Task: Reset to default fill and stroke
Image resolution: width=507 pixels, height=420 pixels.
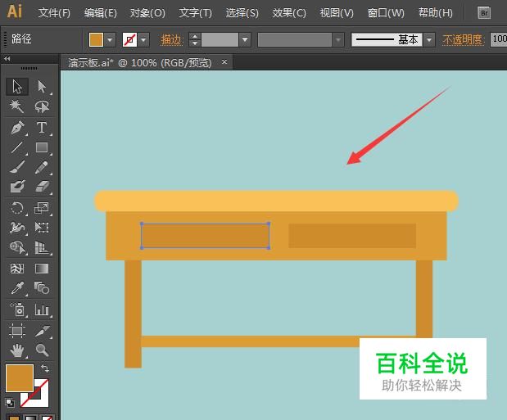Action: click(x=10, y=403)
